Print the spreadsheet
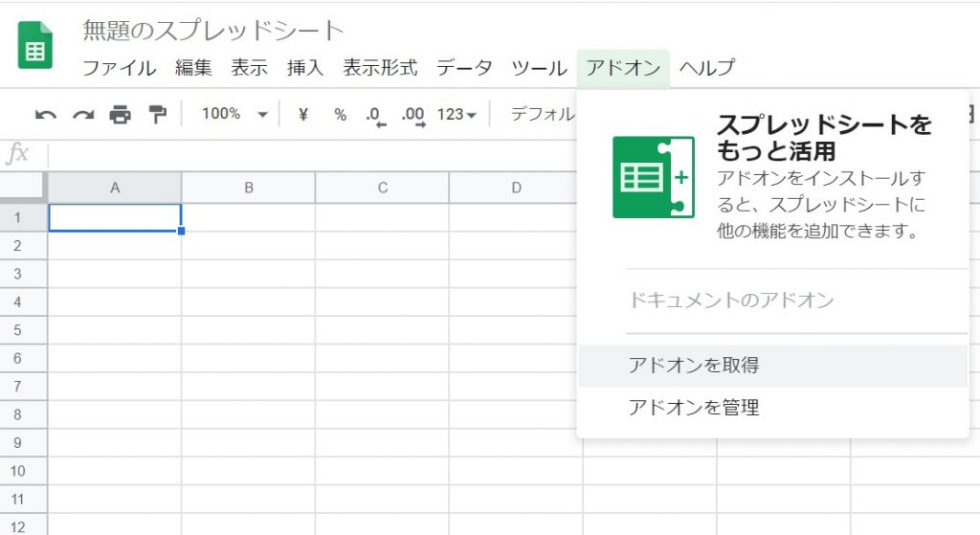The image size is (980, 535). [x=120, y=115]
